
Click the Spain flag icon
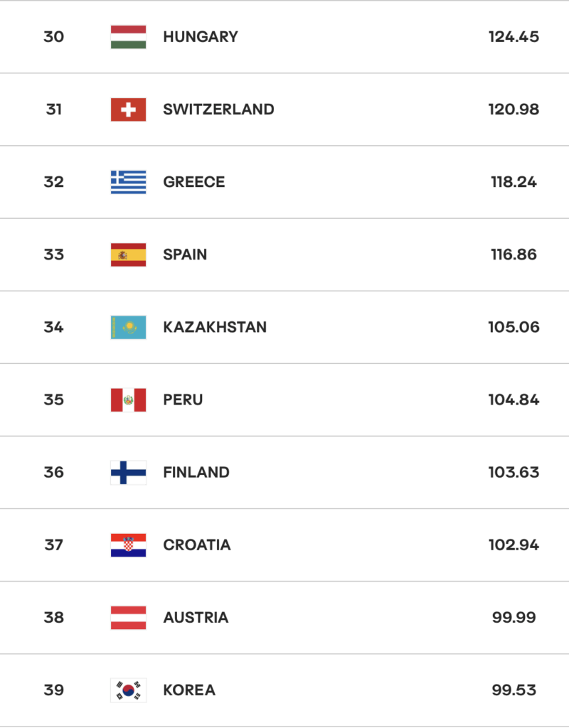pos(128,255)
